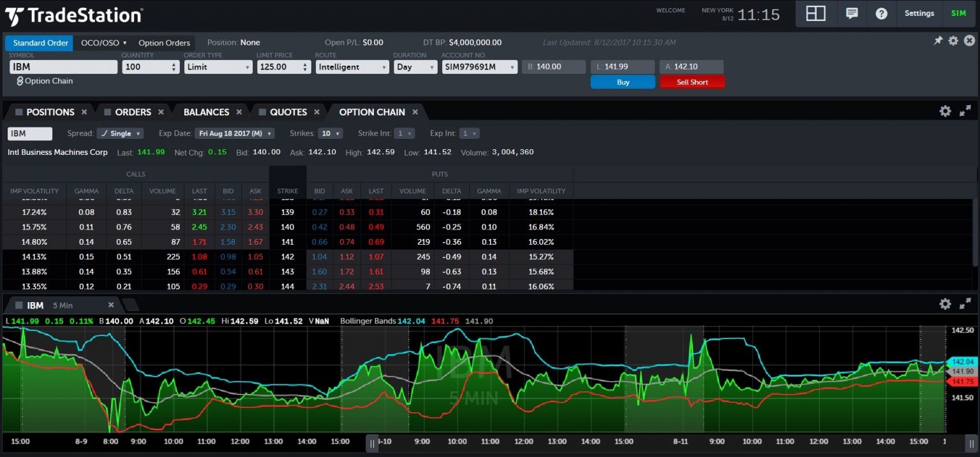
Task: Open the chat messages icon
Action: 851,13
